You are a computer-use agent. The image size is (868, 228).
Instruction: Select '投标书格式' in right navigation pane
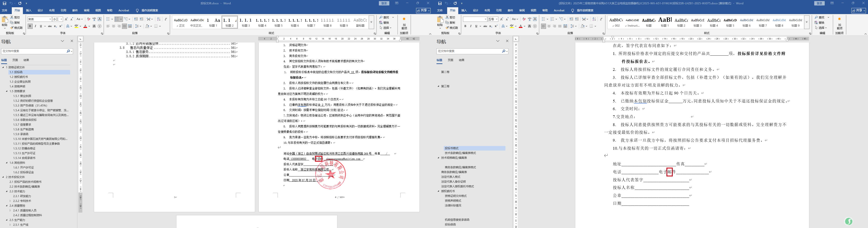point(451,148)
